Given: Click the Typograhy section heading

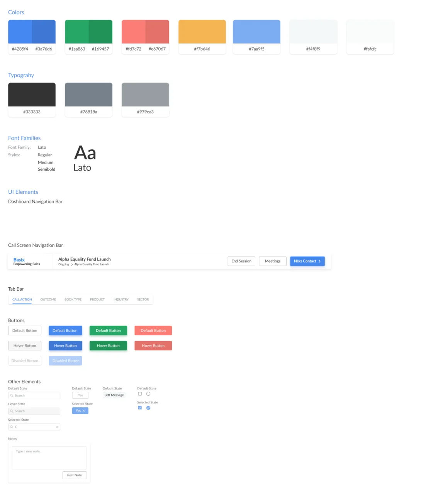Looking at the screenshot, I should click(x=21, y=75).
